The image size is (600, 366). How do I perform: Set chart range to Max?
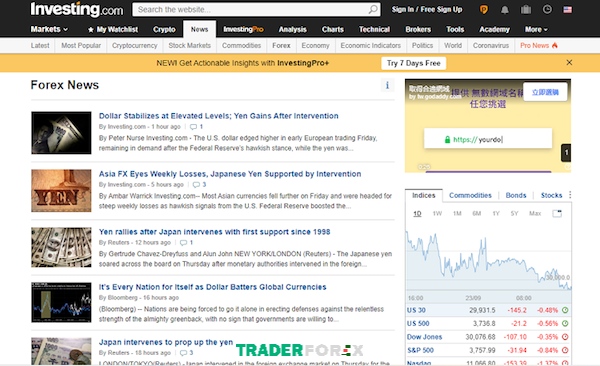pos(535,213)
